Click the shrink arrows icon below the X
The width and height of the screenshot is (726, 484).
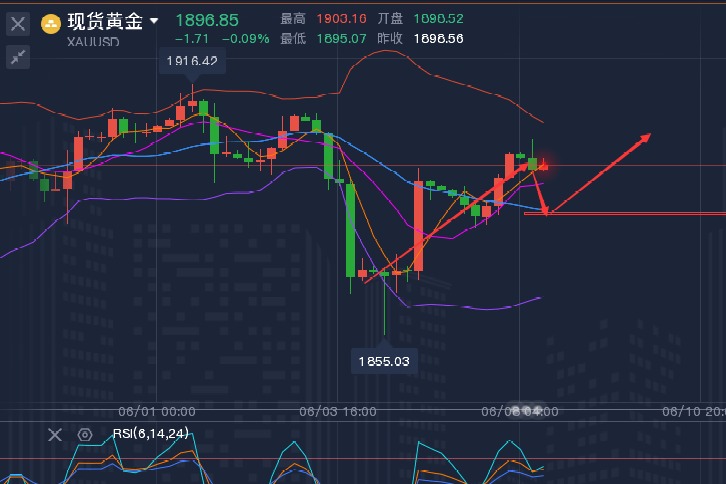pos(17,57)
